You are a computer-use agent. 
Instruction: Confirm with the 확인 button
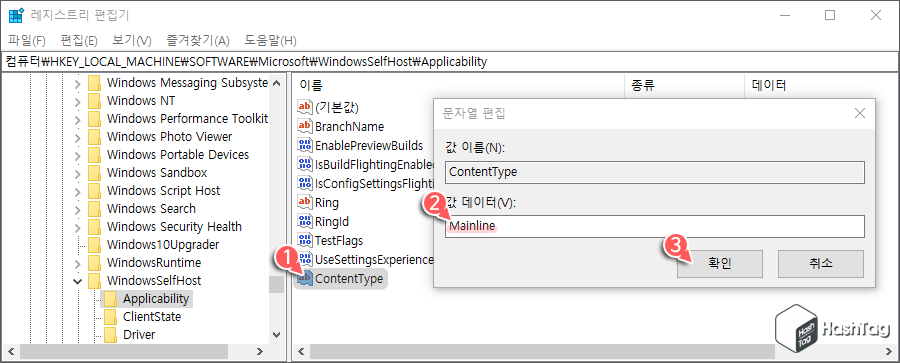coord(720,264)
